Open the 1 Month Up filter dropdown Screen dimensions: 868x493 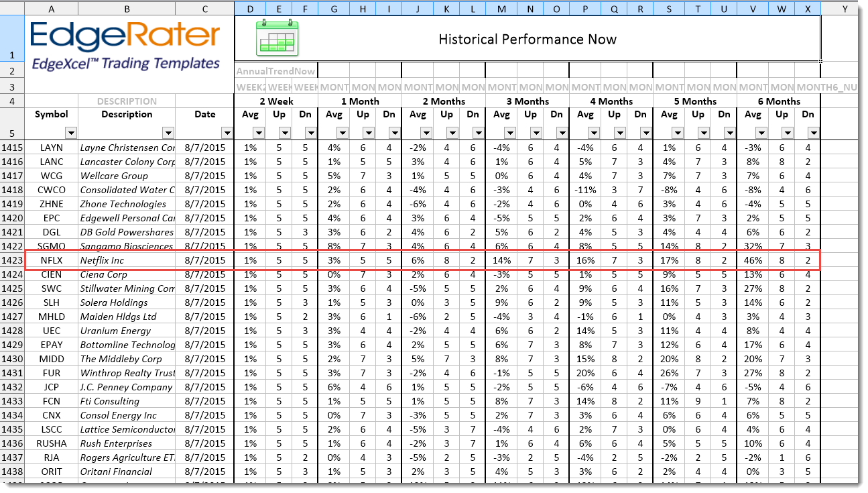coord(369,133)
